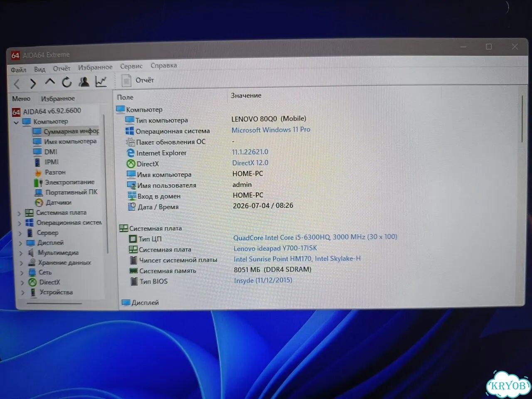Screen dimensions: 532x399
Task: Click the Системная память RAM icon
Action: click(133, 271)
